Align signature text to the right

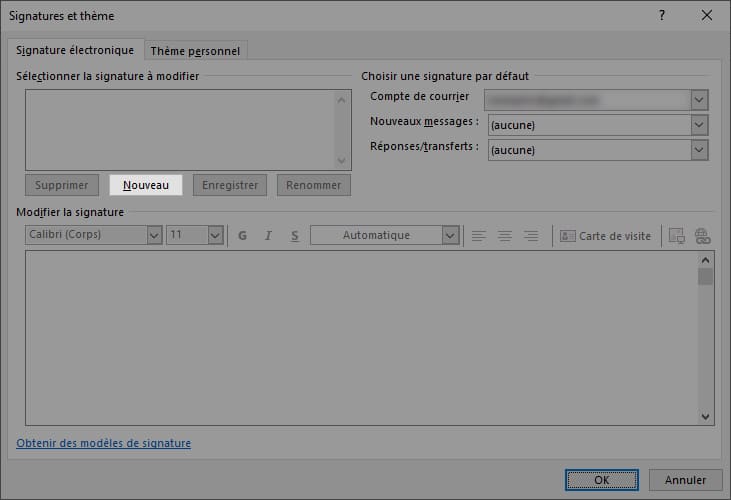click(x=531, y=236)
